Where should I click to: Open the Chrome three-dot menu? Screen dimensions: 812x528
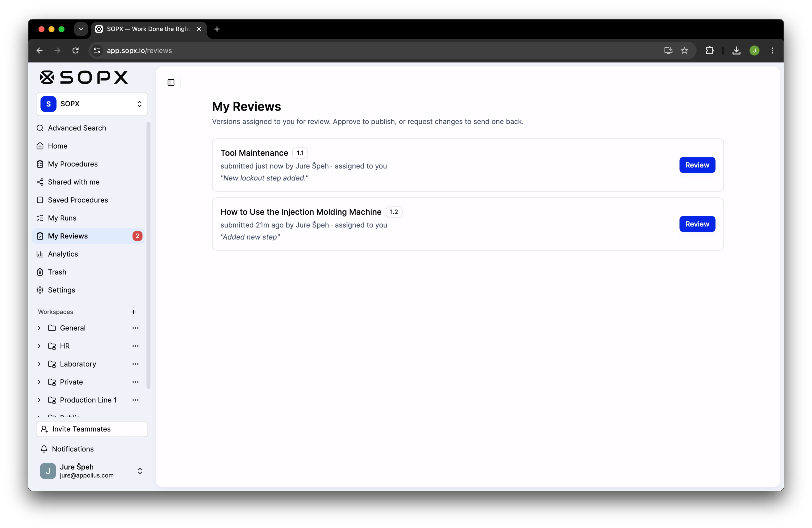click(772, 50)
